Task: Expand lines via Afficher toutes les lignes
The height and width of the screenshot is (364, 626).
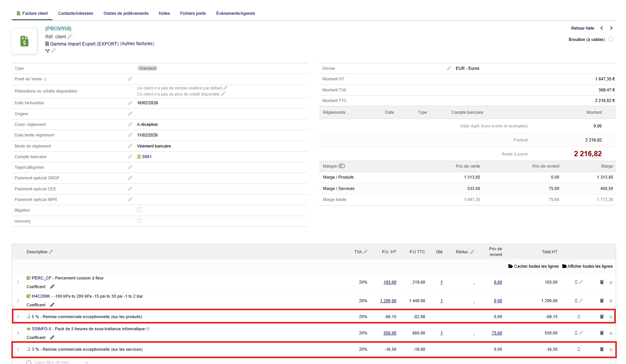Action: (587, 266)
